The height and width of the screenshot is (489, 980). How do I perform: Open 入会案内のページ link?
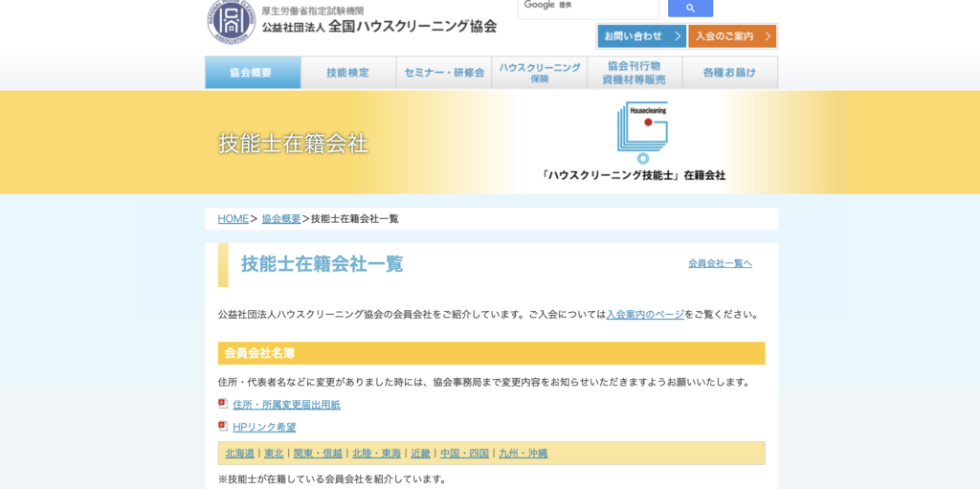[x=645, y=315]
